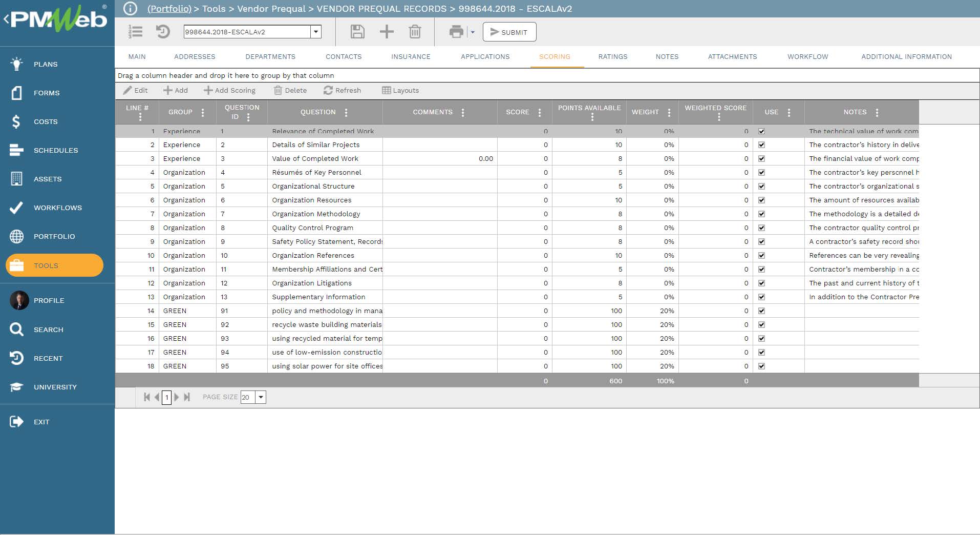Uncheck Use for Relevance of Completed Work
The image size is (980, 535).
tap(761, 131)
